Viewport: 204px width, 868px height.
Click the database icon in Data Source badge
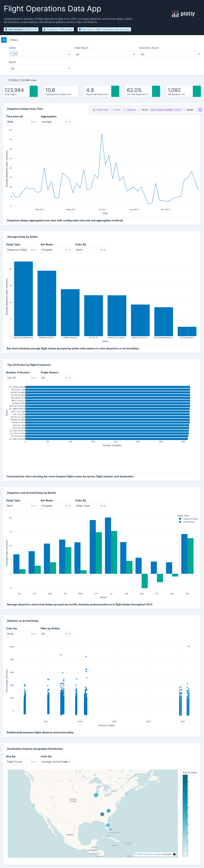tap(80, 29)
